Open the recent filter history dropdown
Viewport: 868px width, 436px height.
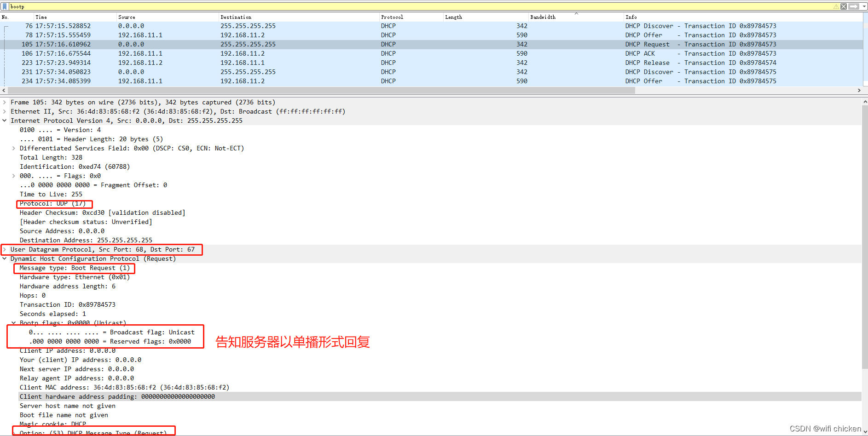point(864,6)
